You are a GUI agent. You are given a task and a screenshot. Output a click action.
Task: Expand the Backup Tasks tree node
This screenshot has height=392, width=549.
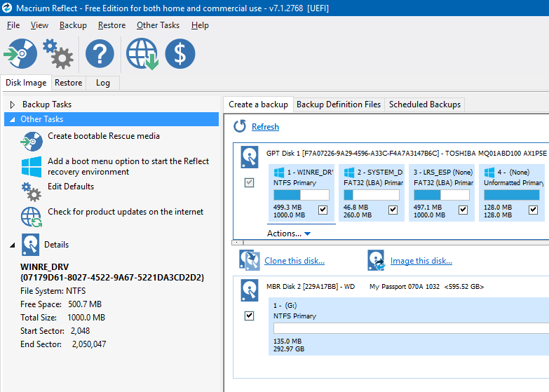point(13,104)
